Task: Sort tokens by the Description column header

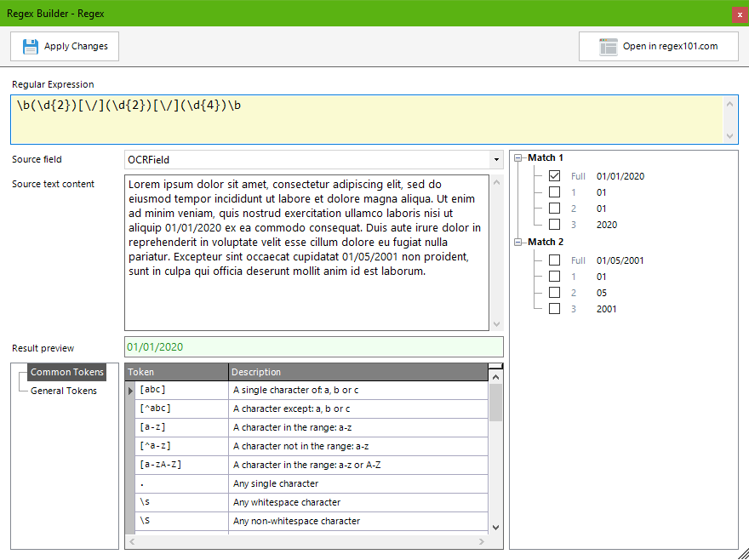Action: (x=357, y=372)
